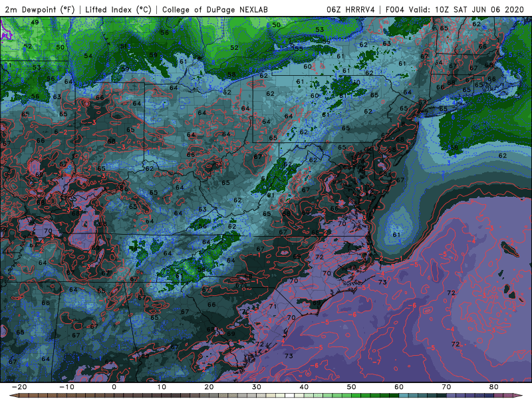Screen dimensions: 532x399
Task: Click the 54 dewpoint value on the map
Action: pos(88,56)
